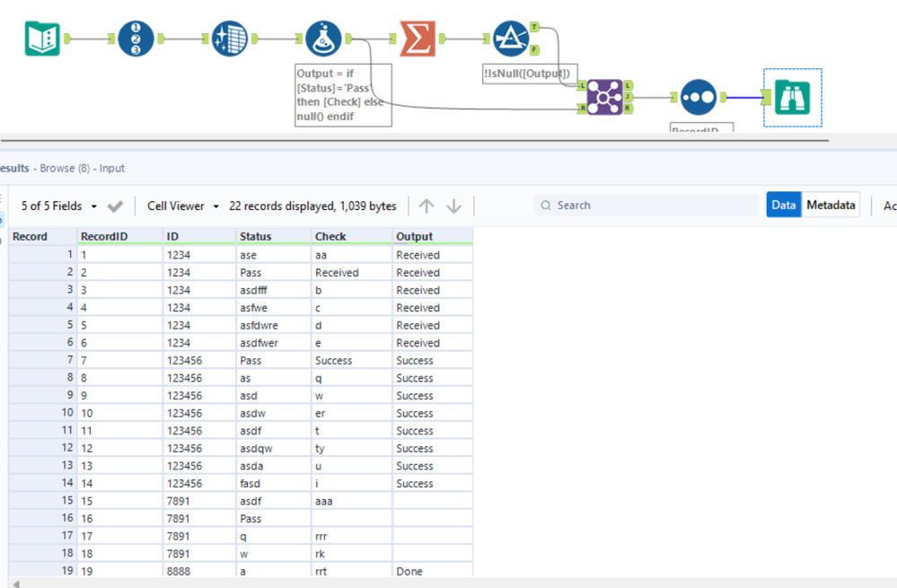Select Output cell 'Done' in record 19
This screenshot has height=588, width=897.
(433, 571)
